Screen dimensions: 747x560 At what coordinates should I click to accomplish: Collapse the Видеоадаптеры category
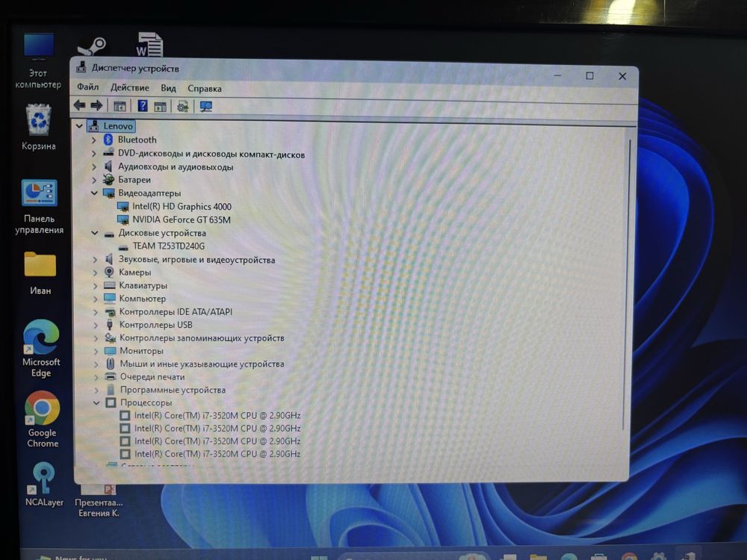[x=94, y=193]
